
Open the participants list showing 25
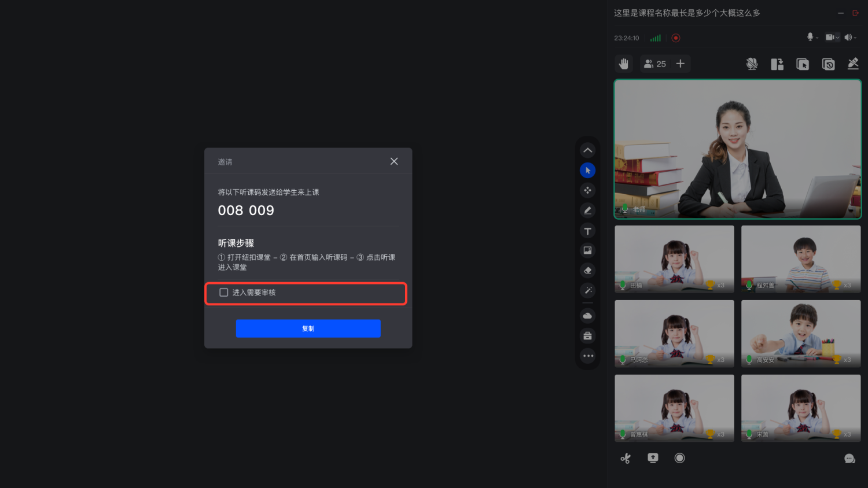(655, 64)
